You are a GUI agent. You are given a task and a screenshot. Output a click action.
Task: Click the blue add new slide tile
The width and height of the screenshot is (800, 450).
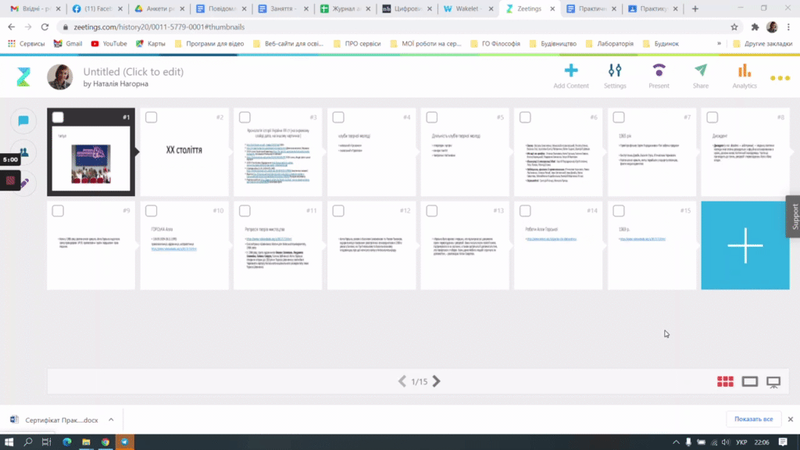tap(745, 246)
